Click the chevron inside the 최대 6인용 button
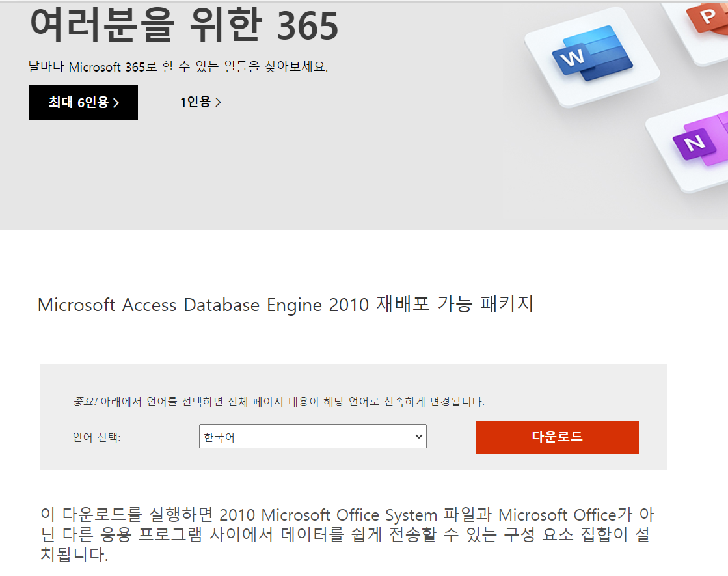This screenshot has width=728, height=576. (x=116, y=103)
